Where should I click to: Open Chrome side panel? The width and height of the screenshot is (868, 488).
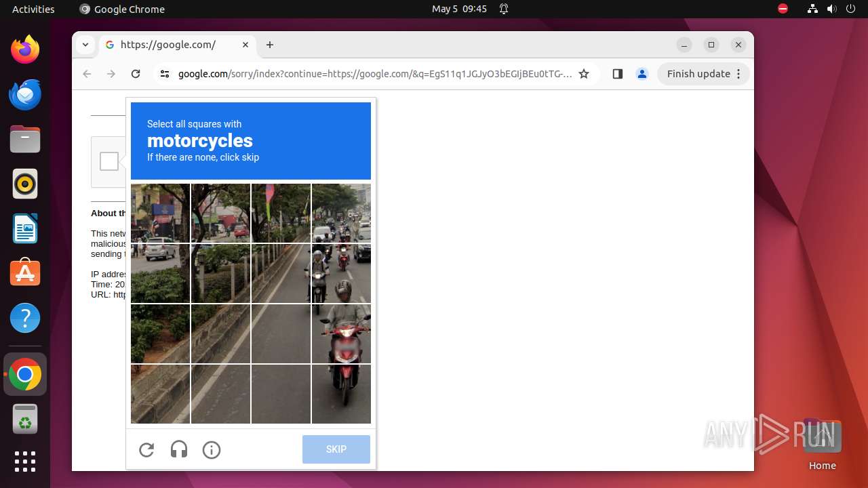[x=617, y=74]
